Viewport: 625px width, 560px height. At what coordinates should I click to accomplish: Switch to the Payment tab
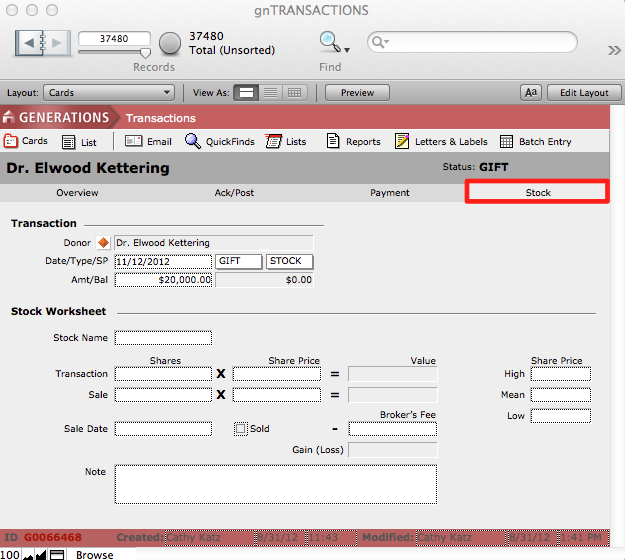(x=389, y=192)
